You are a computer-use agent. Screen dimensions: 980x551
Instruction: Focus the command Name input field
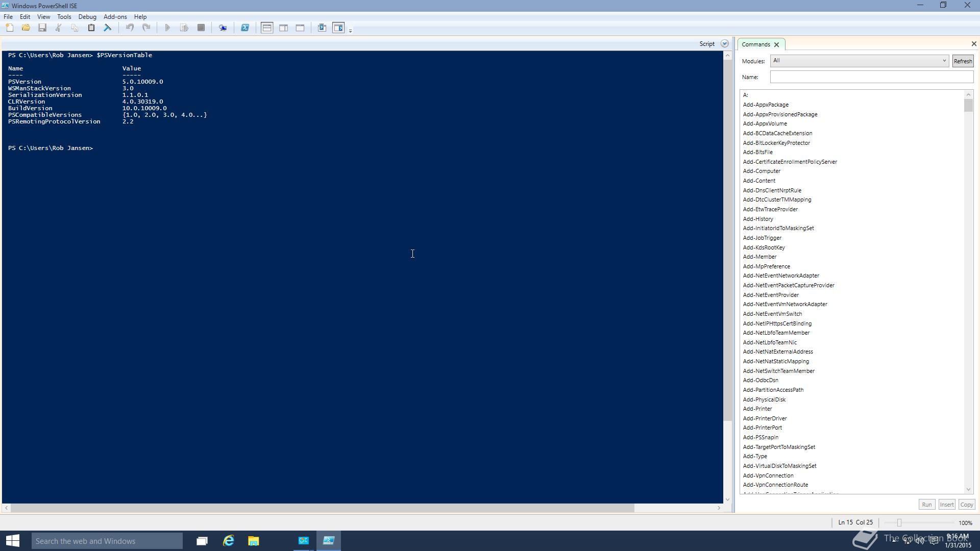pos(871,77)
